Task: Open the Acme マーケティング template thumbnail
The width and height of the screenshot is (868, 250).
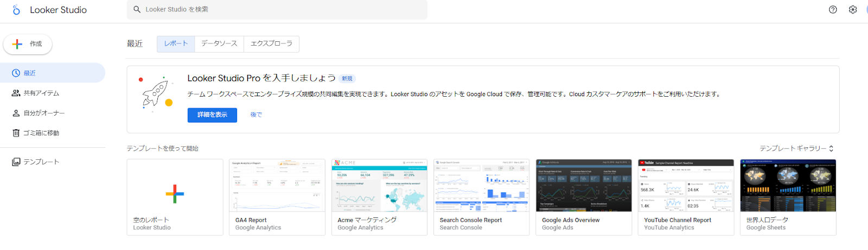Action: pos(379,185)
